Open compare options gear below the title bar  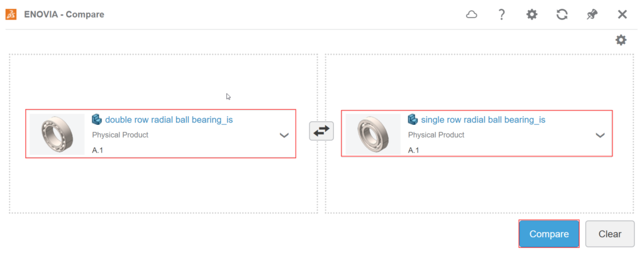pyautogui.click(x=621, y=40)
